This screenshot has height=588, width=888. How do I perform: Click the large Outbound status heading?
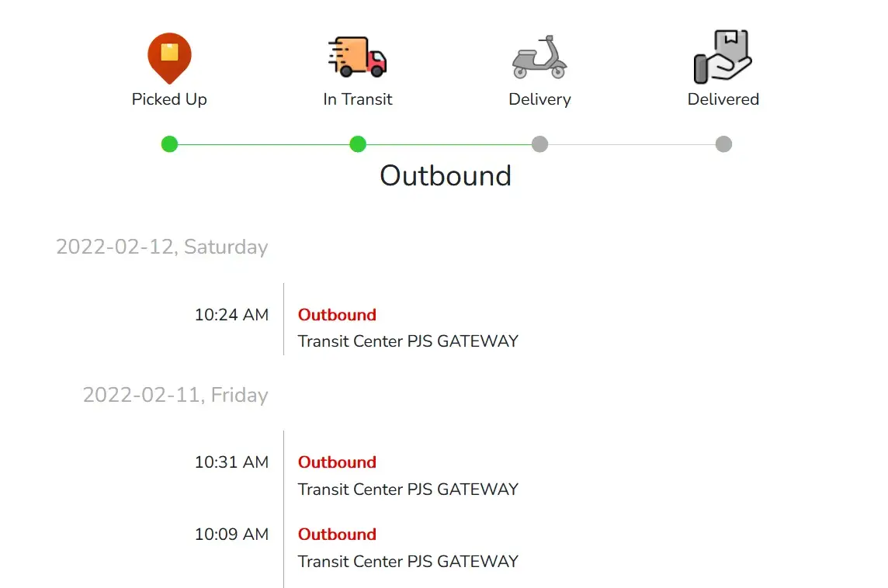[445, 175]
